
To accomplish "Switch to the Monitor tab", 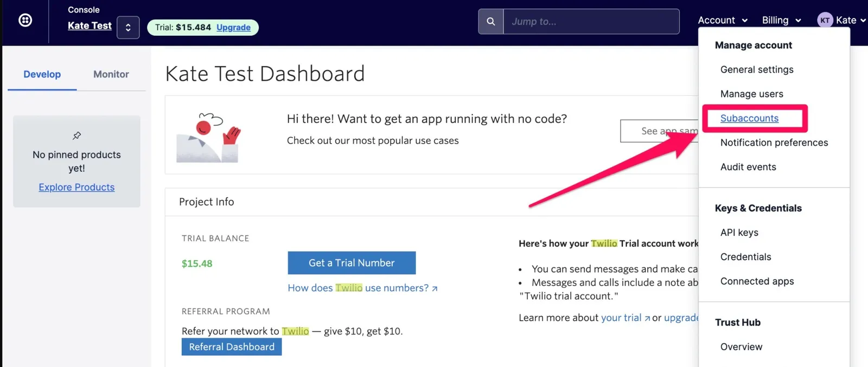I will click(111, 74).
